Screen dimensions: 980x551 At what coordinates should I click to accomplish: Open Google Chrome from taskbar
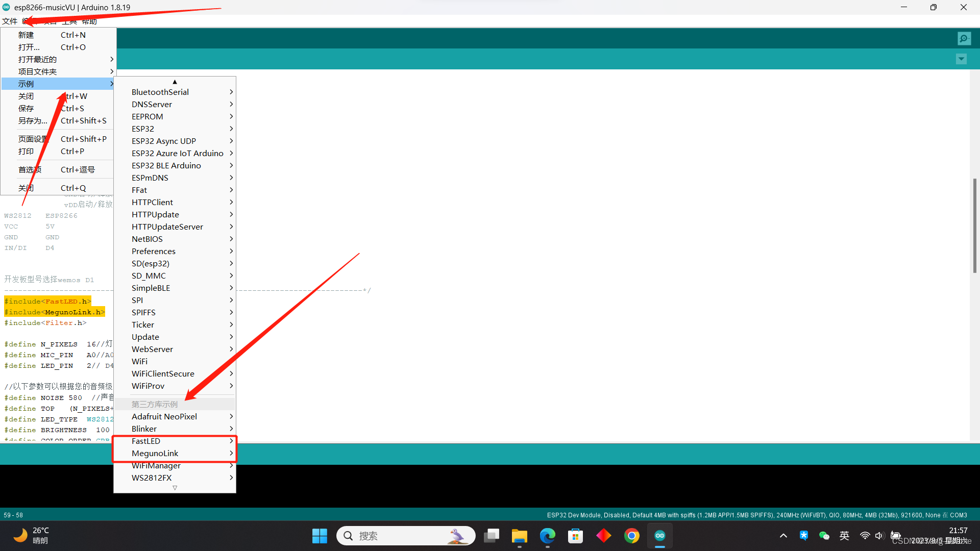point(631,536)
